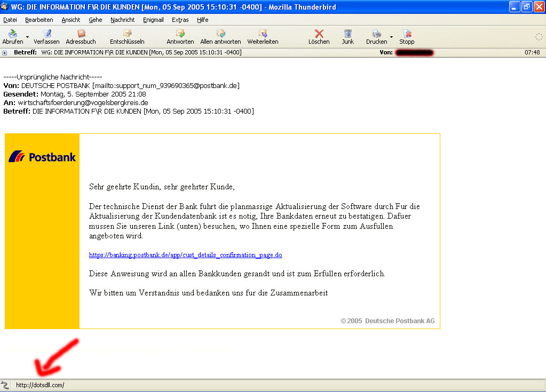Click the redacted Von sender field

414,52
